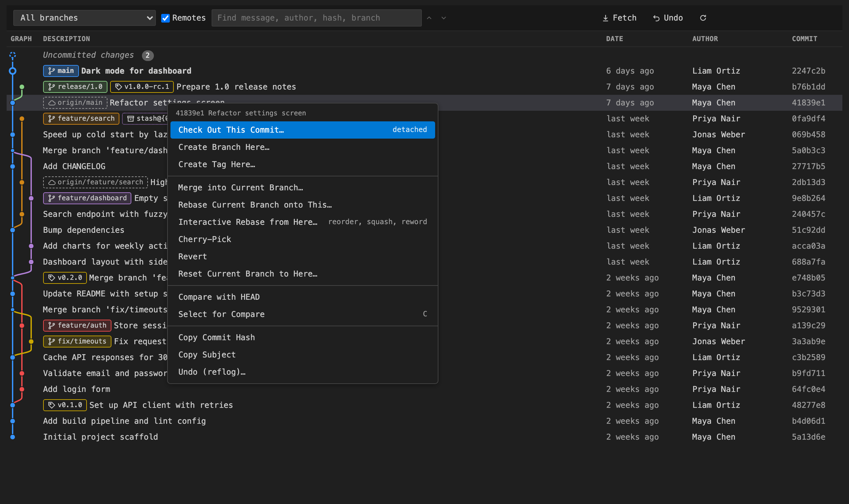Image resolution: width=849 pixels, height=504 pixels.
Task: Choose Interactive Rebase from Here
Action: [x=302, y=222]
